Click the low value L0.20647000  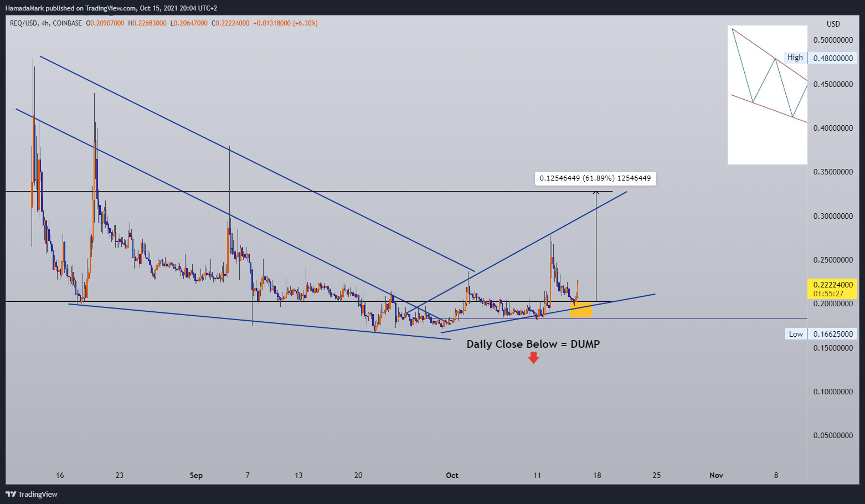coord(189,23)
